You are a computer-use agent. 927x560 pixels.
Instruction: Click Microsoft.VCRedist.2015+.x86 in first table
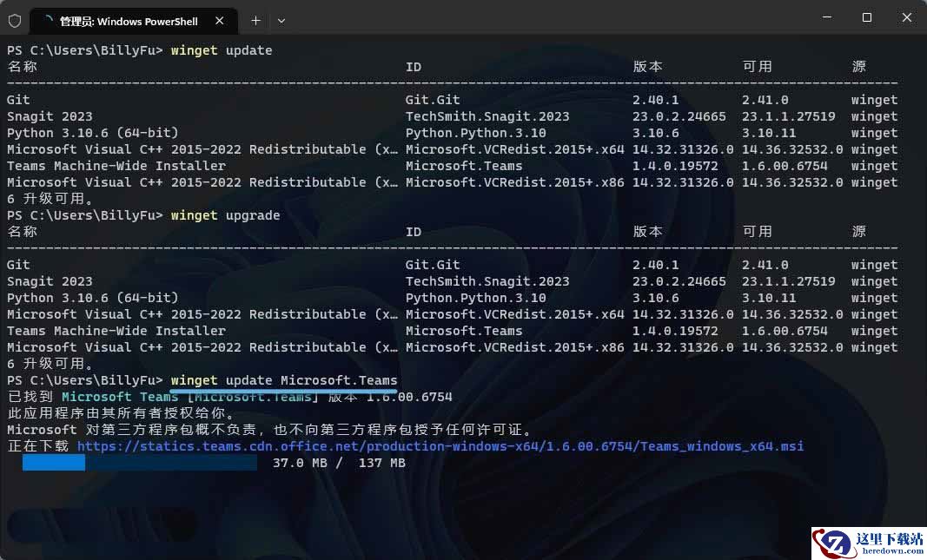point(514,182)
